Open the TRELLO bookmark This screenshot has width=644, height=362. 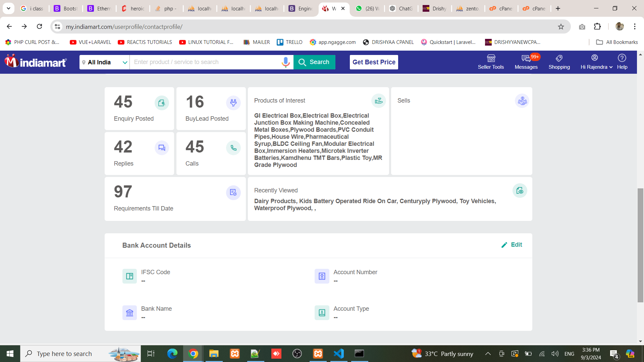(290, 42)
